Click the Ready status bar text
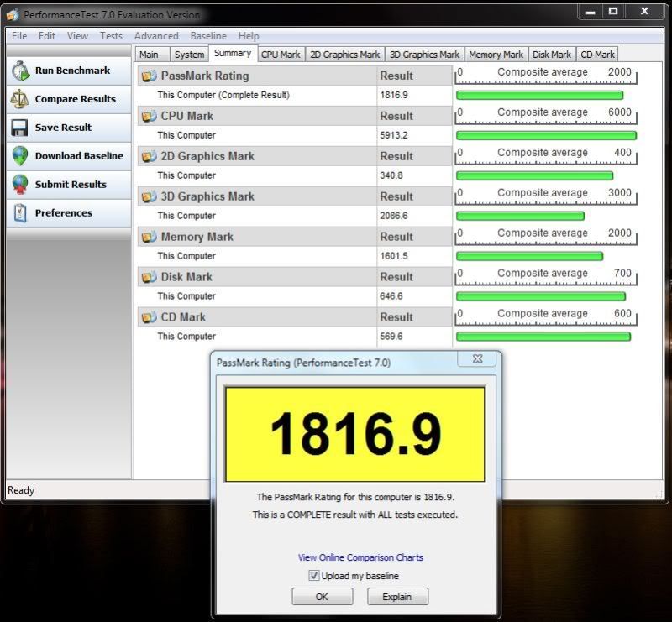The width and height of the screenshot is (672, 622). coord(20,490)
